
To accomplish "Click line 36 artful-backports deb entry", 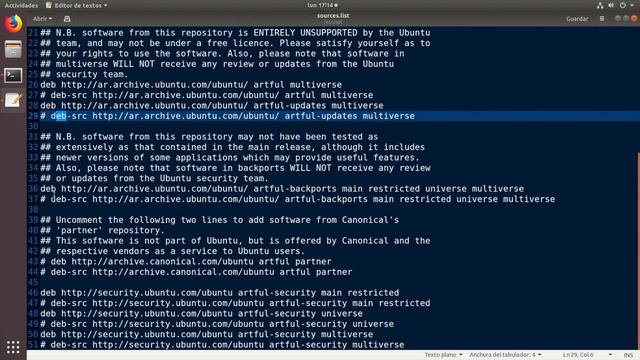I will pyautogui.click(x=282, y=189).
